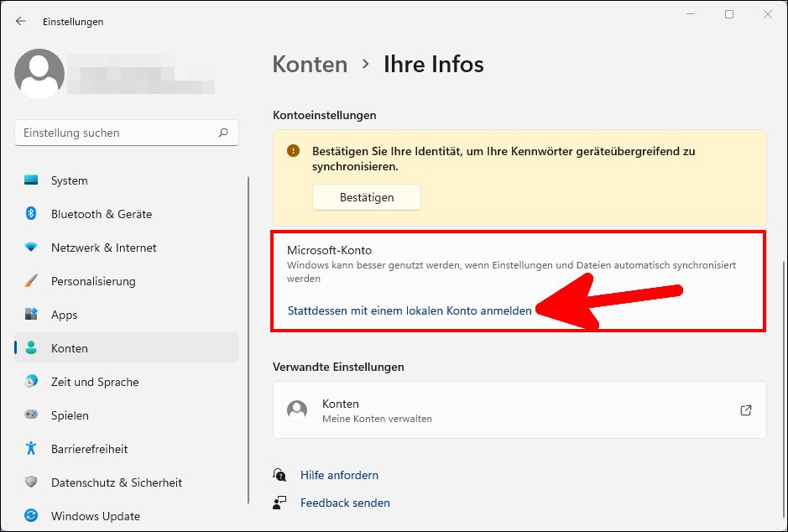Click the search magnifier icon
The image size is (788, 532).
[223, 133]
